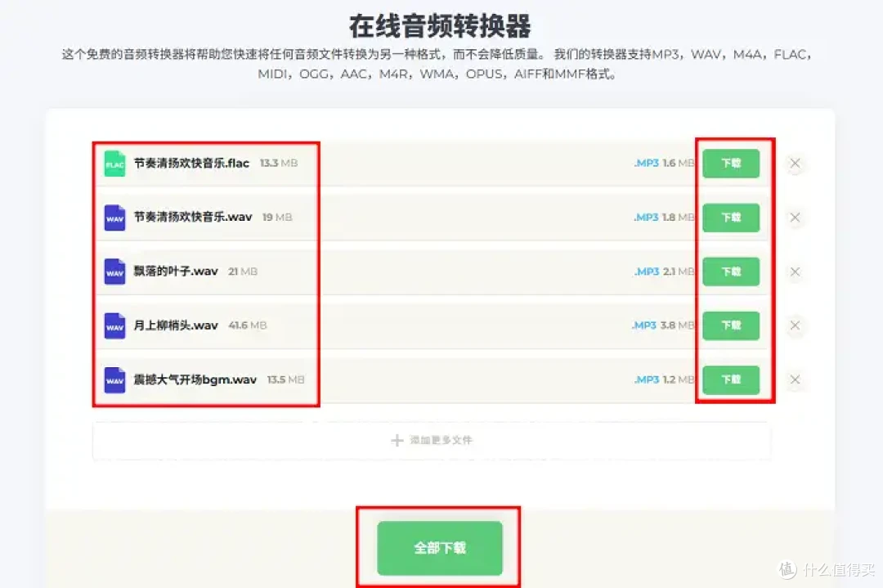The height and width of the screenshot is (588, 883).
Task: Select file name 节奏清扬欢快音乐.wav
Action: 193,218
